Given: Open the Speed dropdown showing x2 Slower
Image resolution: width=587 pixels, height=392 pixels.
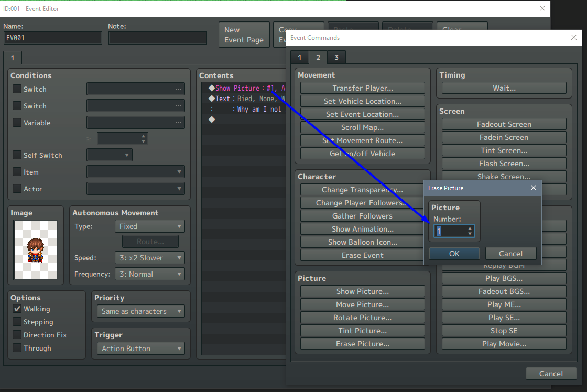Looking at the screenshot, I should tap(150, 258).
